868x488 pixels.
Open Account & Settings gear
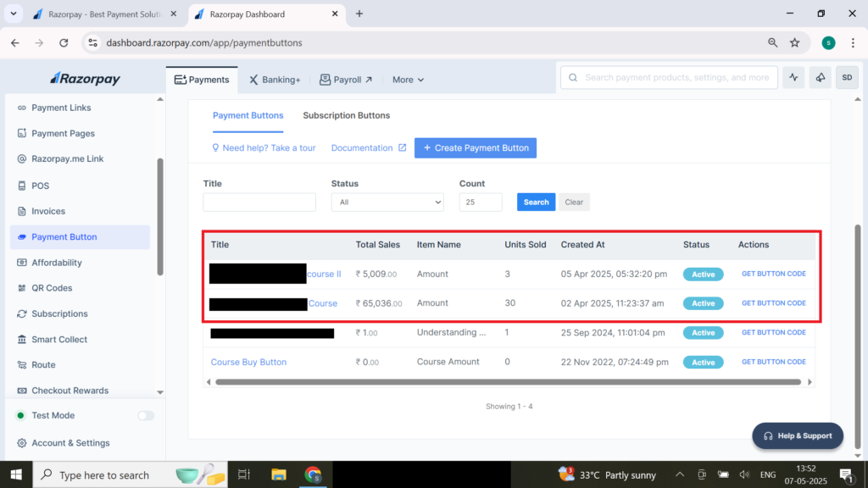pos(22,443)
